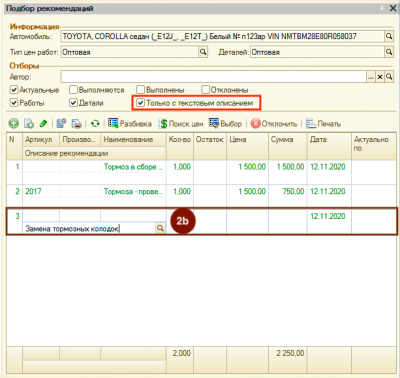Viewport: 400px width, 378px height.
Task: Click the Описание рекомендации header
Action: 94,153
